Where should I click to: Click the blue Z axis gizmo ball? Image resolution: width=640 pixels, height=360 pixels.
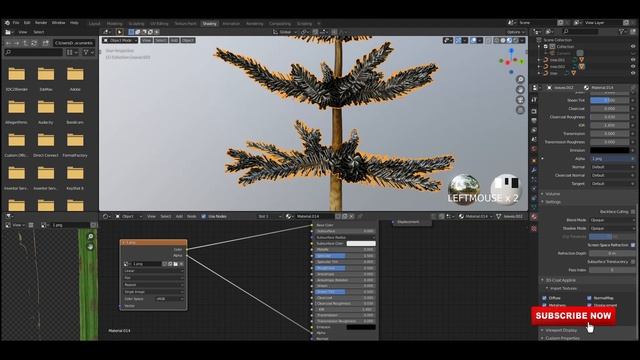click(x=511, y=51)
